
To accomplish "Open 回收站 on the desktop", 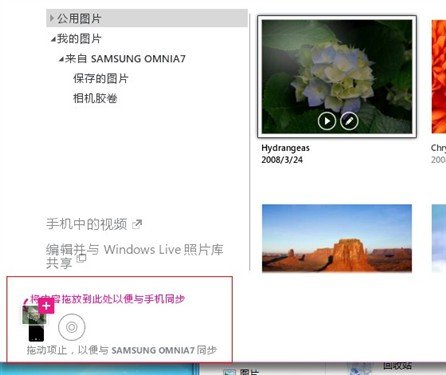I will [397, 366].
